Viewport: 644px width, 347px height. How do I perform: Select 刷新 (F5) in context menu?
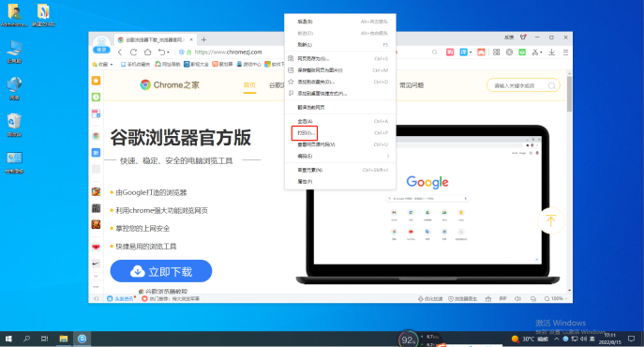click(x=340, y=44)
